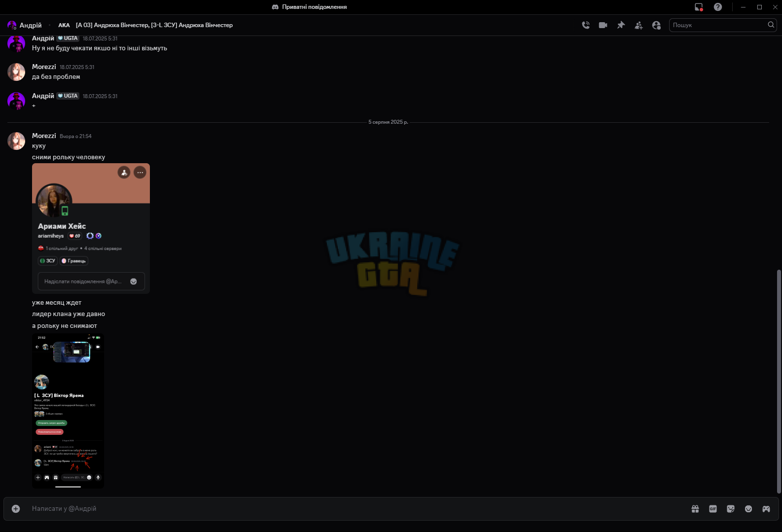Show pinned messages with the pin icon
The height and width of the screenshot is (532, 782).
(621, 25)
